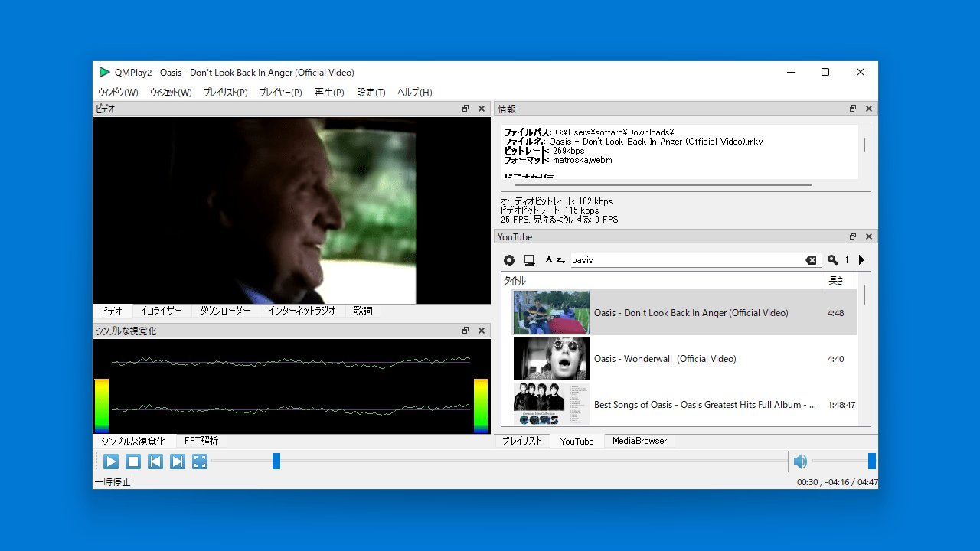Mute audio via speaker icon
The image size is (980, 551).
click(800, 461)
